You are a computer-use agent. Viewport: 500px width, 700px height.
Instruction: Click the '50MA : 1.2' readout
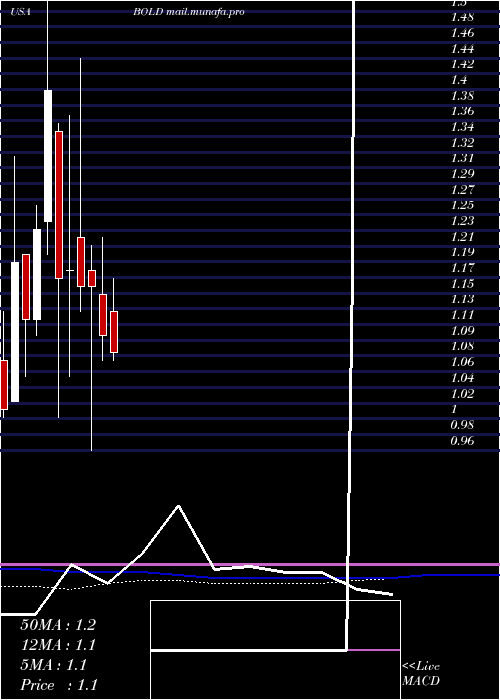point(58,625)
